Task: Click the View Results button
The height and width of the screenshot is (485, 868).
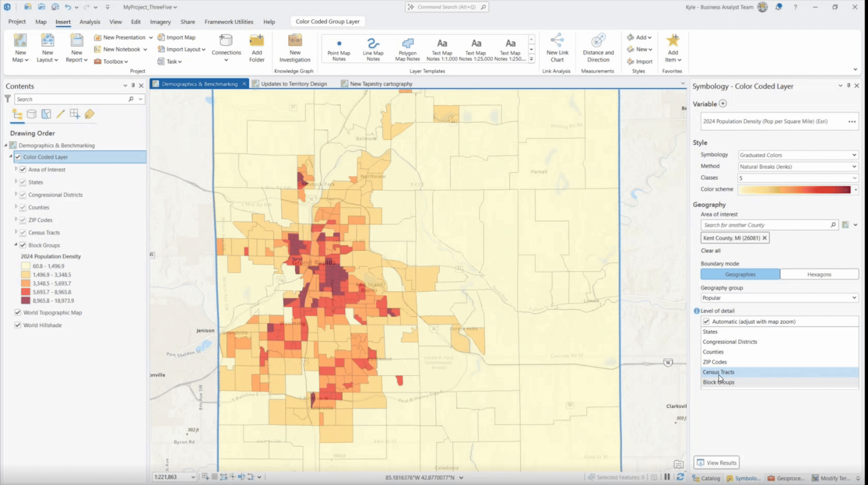Action: tap(717, 463)
